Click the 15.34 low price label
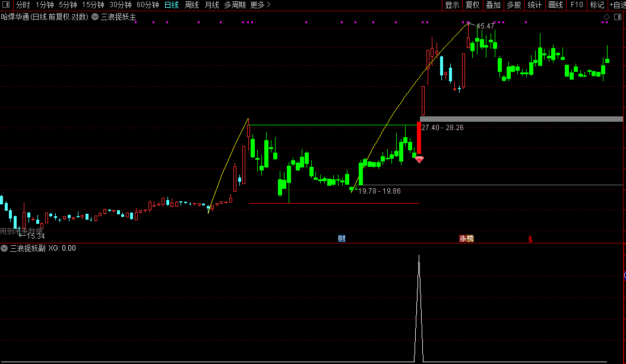 click(36, 236)
